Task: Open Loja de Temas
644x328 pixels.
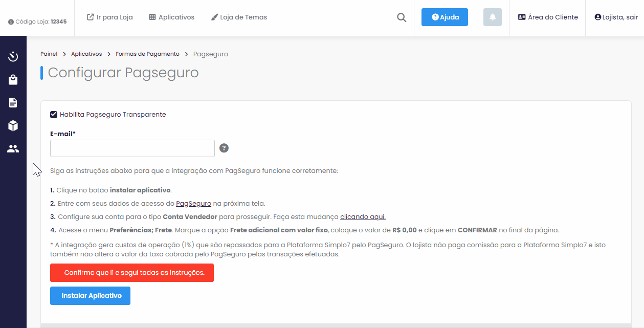Action: (x=239, y=17)
